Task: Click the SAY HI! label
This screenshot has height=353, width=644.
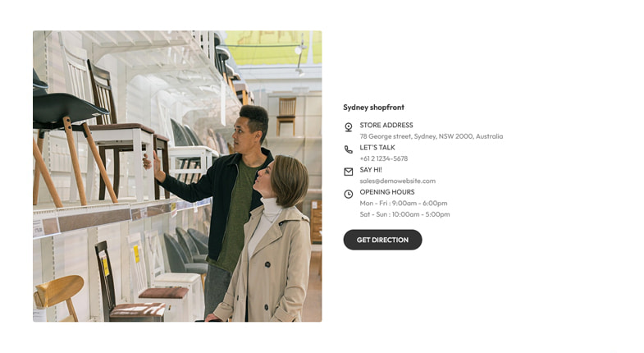Action: pyautogui.click(x=371, y=170)
